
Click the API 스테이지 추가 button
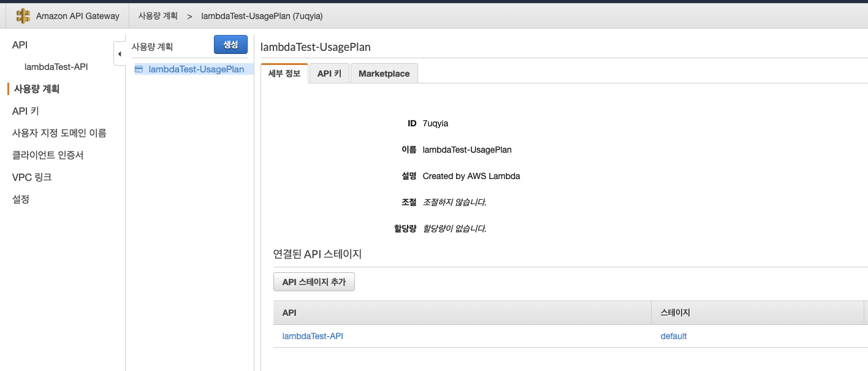[314, 282]
